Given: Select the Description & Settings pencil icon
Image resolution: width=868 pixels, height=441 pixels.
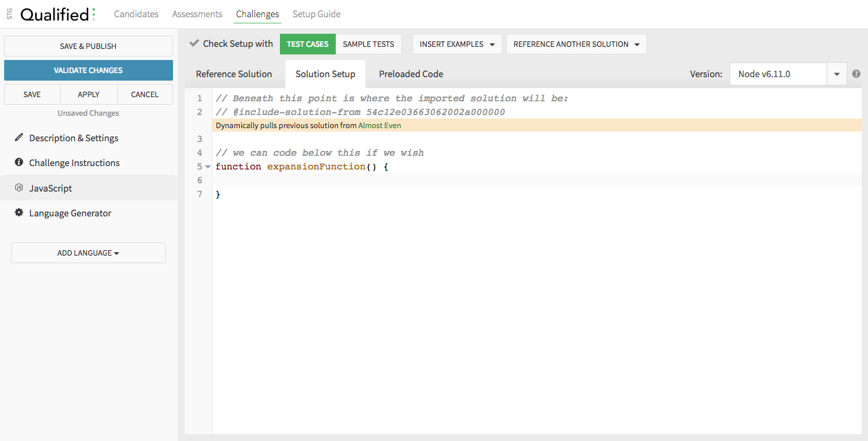Looking at the screenshot, I should click(x=19, y=137).
